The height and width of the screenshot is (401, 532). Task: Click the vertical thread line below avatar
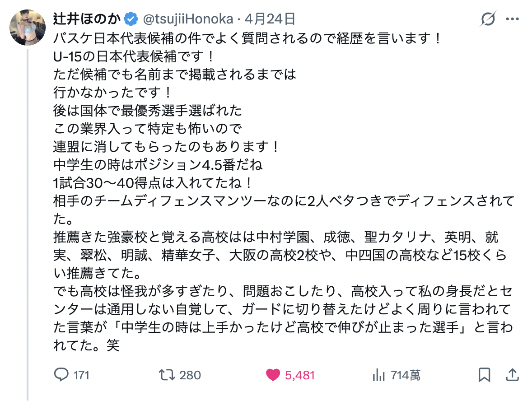coord(28,226)
